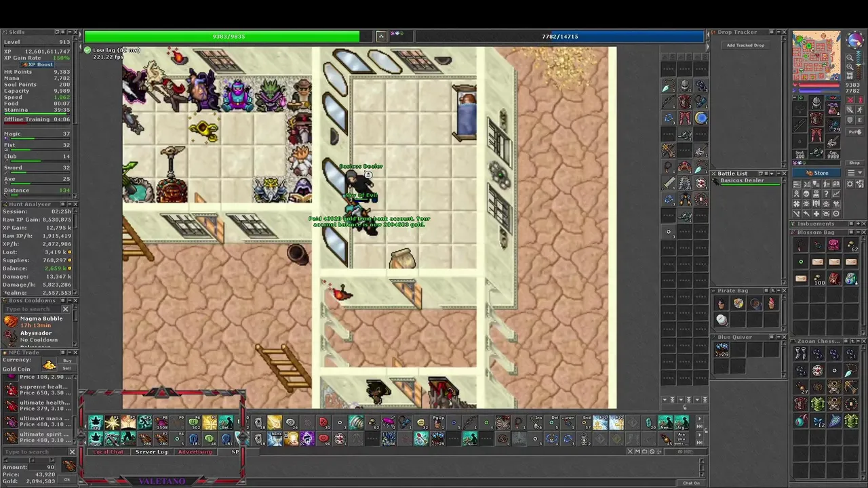868x488 pixels.
Task: Show next upper action bar page arrow
Action: [x=700, y=418]
